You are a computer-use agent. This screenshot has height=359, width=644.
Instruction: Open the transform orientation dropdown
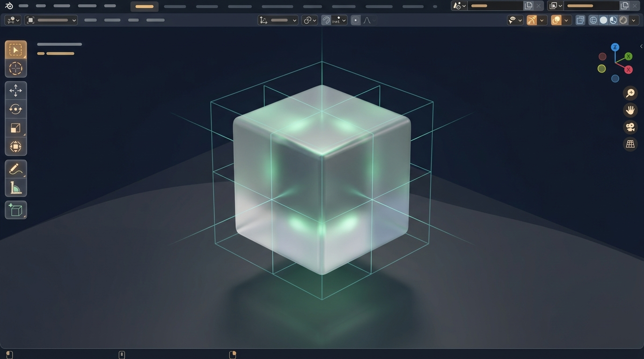[x=278, y=20]
